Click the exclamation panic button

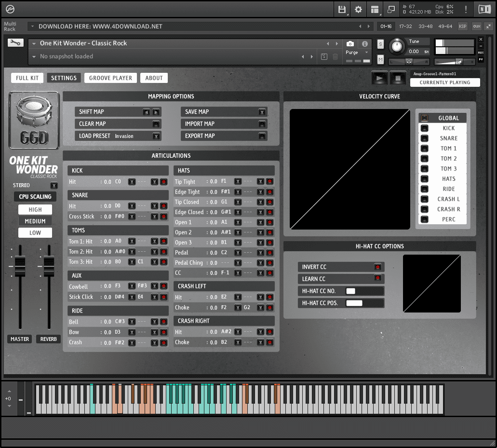466,10
